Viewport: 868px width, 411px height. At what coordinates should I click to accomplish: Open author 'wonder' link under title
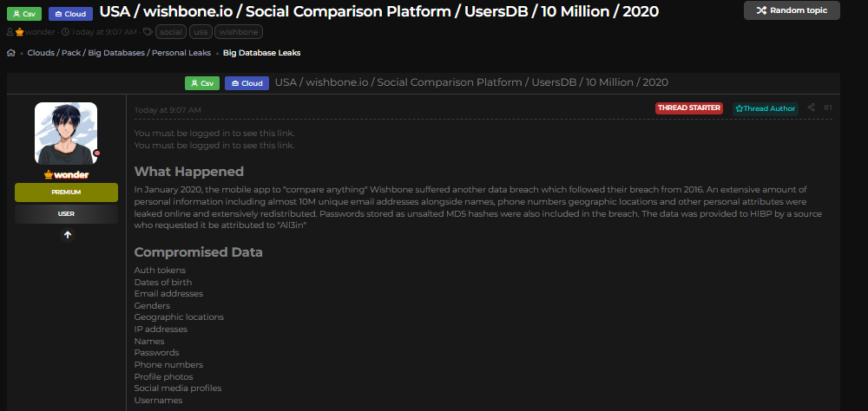(42, 32)
